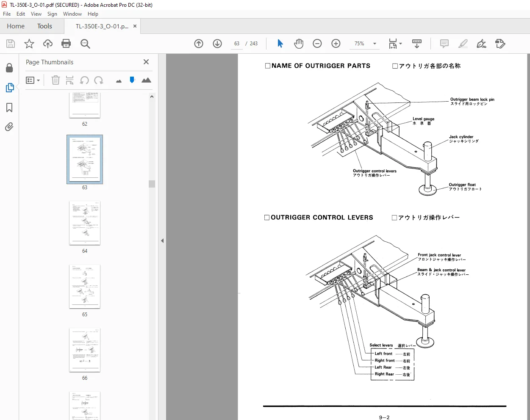Open the Sign document pen tool

481,44
